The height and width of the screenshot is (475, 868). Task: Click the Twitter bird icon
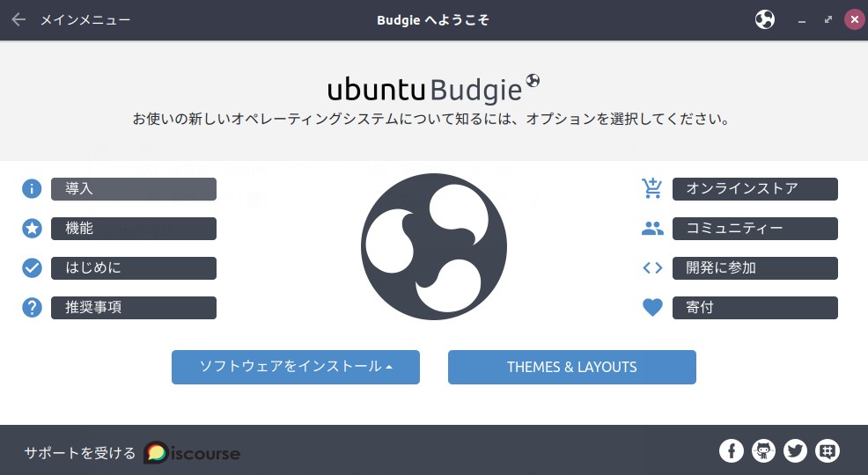[796, 451]
